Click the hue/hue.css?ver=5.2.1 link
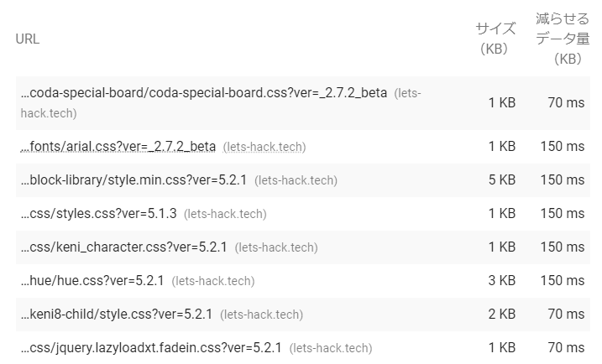 pos(92,281)
